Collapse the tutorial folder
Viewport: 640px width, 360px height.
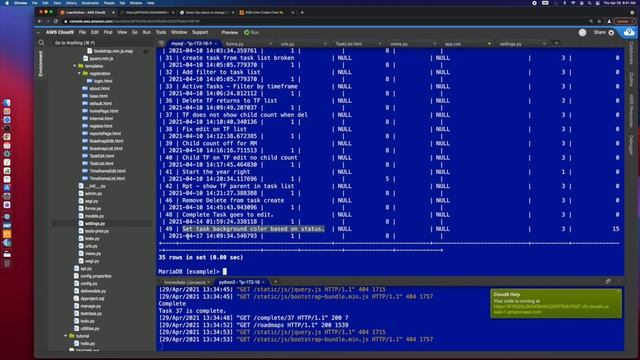[66, 336]
